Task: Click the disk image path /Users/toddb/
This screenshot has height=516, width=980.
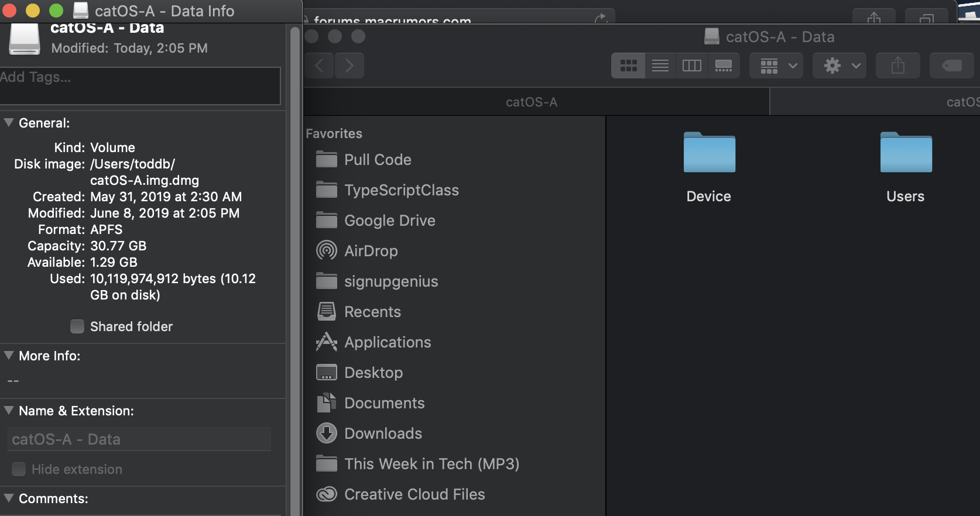Action: coord(132,164)
